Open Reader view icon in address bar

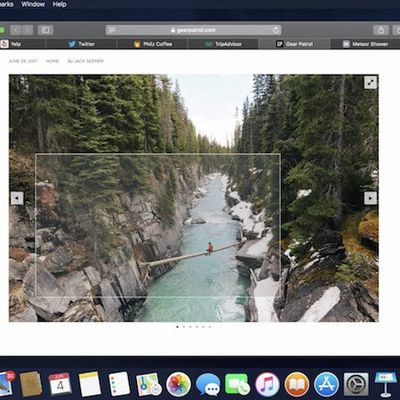click(112, 30)
